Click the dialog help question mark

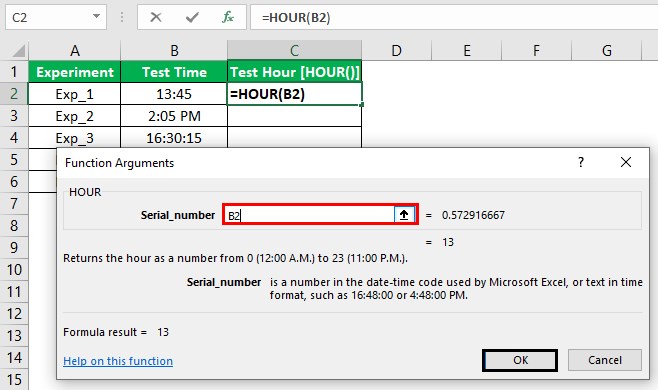pyautogui.click(x=581, y=162)
